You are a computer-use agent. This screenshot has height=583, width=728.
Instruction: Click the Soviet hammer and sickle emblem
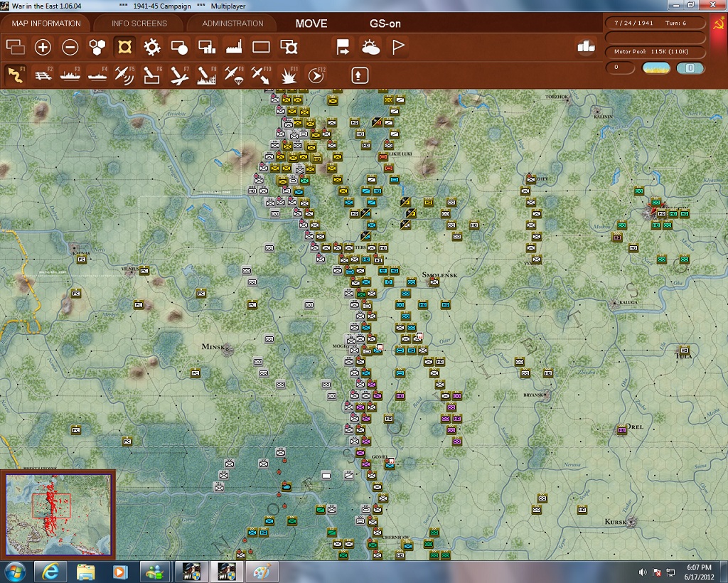click(718, 23)
